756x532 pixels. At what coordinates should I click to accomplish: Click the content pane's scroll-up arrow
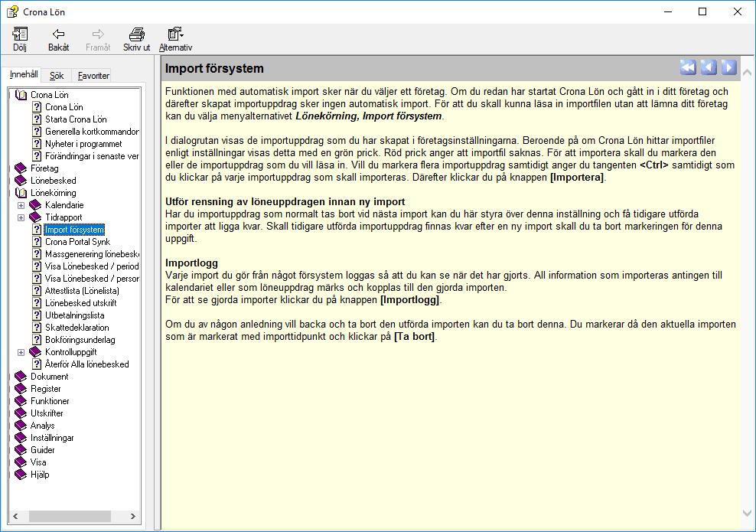(x=748, y=73)
